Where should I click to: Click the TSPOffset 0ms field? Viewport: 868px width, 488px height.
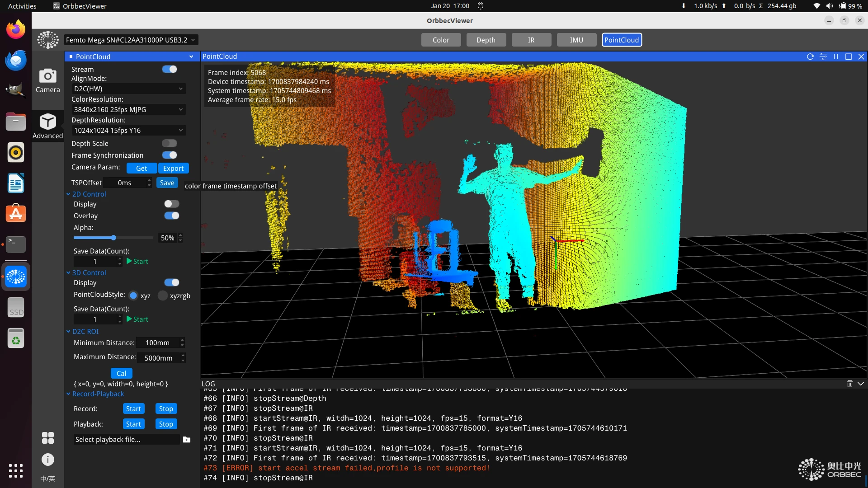click(x=124, y=183)
